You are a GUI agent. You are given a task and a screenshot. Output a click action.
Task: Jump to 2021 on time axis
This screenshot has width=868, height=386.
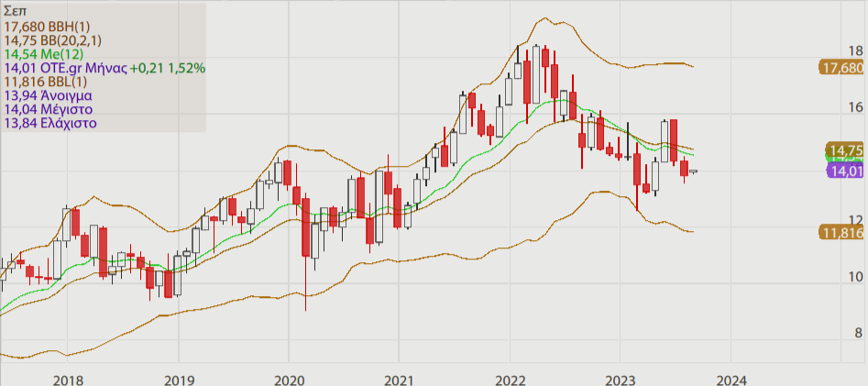[400, 379]
